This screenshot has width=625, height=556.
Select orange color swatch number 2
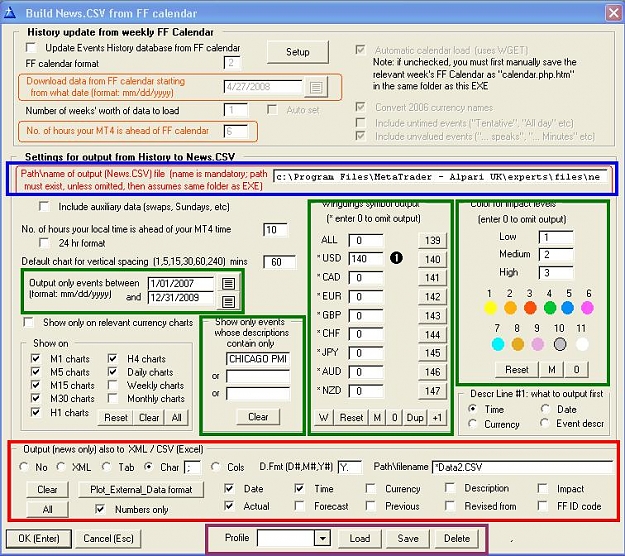click(510, 308)
